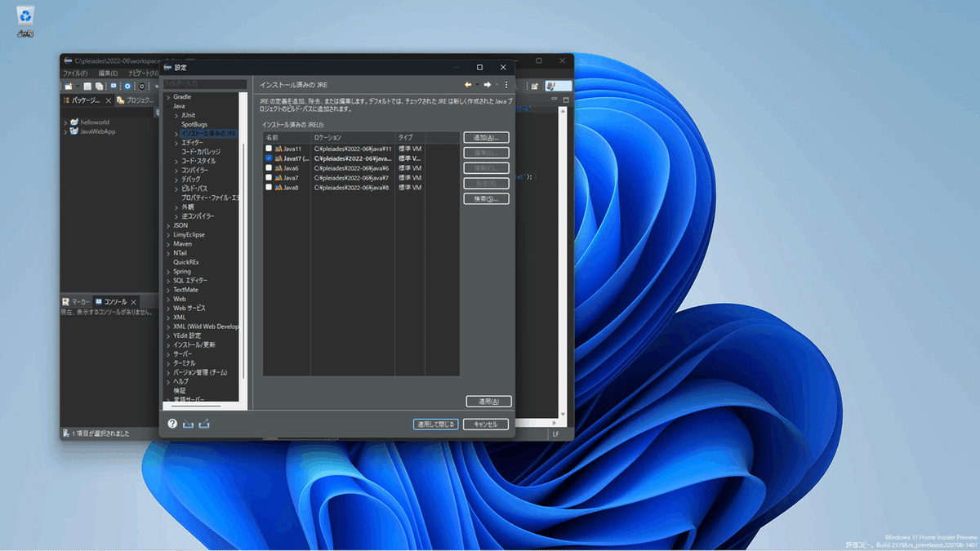Screen dimensions: 980x551
Task: Click Apply and Close (適用して閉じる)
Action: (435, 424)
